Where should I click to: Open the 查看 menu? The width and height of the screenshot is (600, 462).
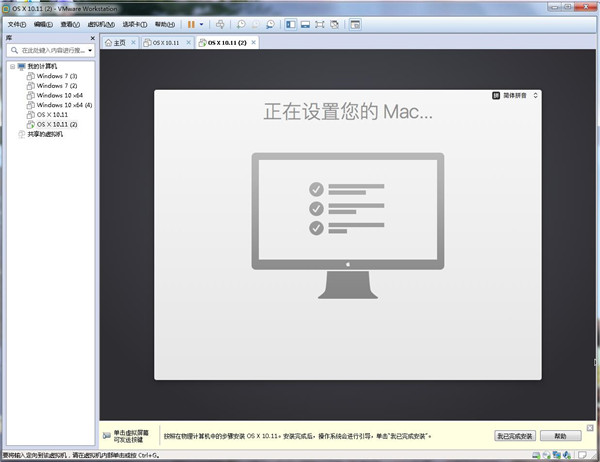coord(70,24)
